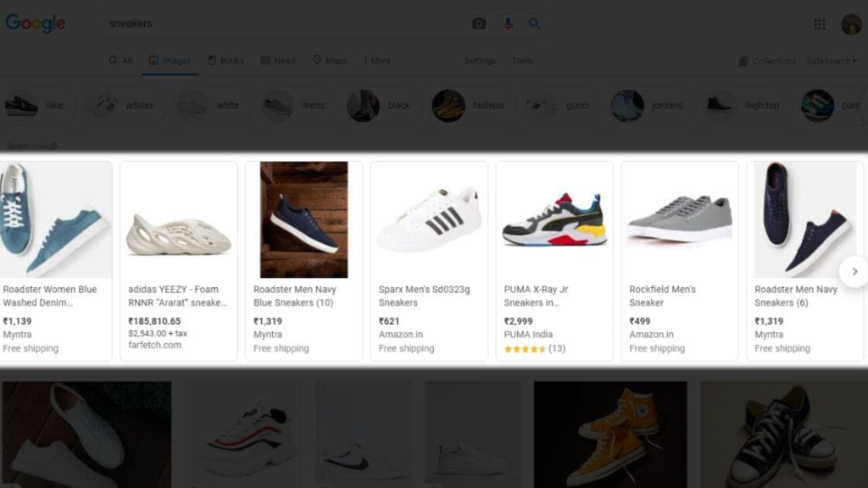Open the profile account avatar
868x488 pixels.
[853, 24]
